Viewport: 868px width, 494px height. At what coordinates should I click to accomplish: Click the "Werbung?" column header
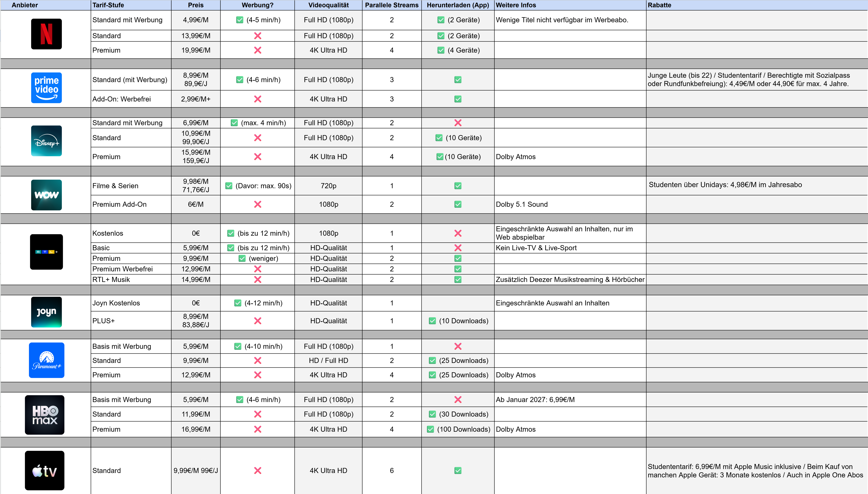click(x=258, y=5)
